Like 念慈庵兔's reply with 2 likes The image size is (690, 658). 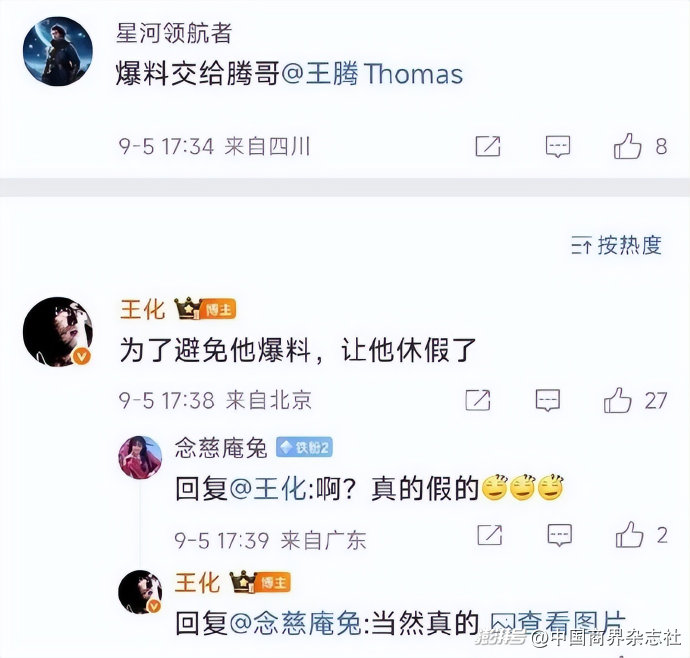click(x=630, y=535)
